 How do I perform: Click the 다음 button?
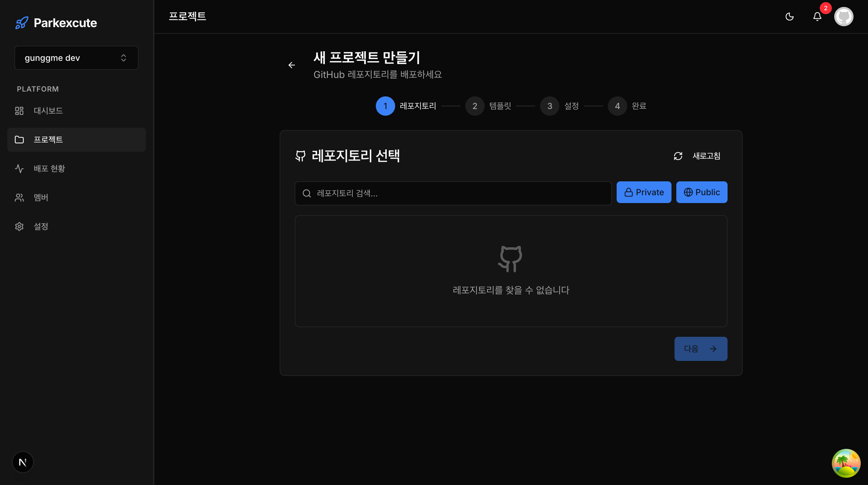pyautogui.click(x=700, y=349)
